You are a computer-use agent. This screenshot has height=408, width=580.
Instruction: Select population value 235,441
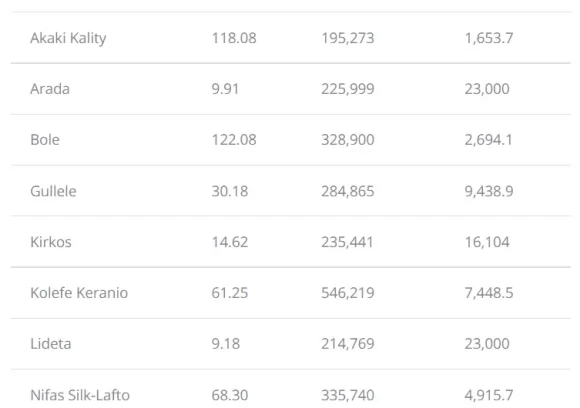coord(347,242)
